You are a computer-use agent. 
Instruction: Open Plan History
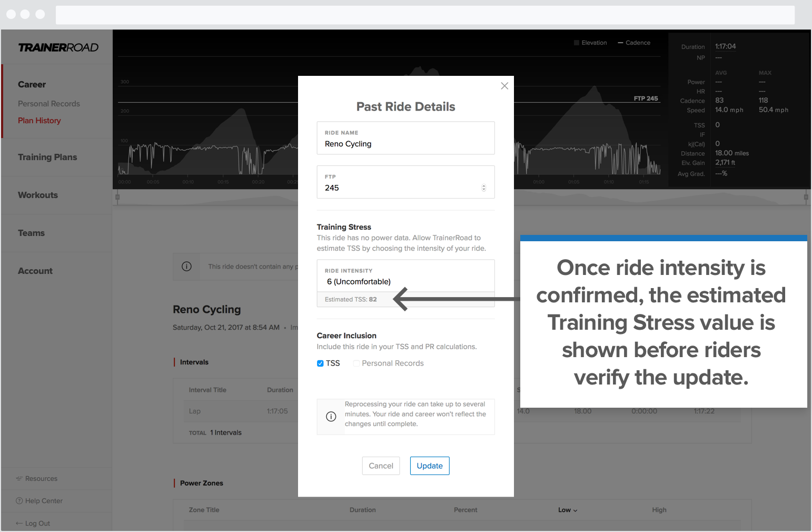(39, 121)
